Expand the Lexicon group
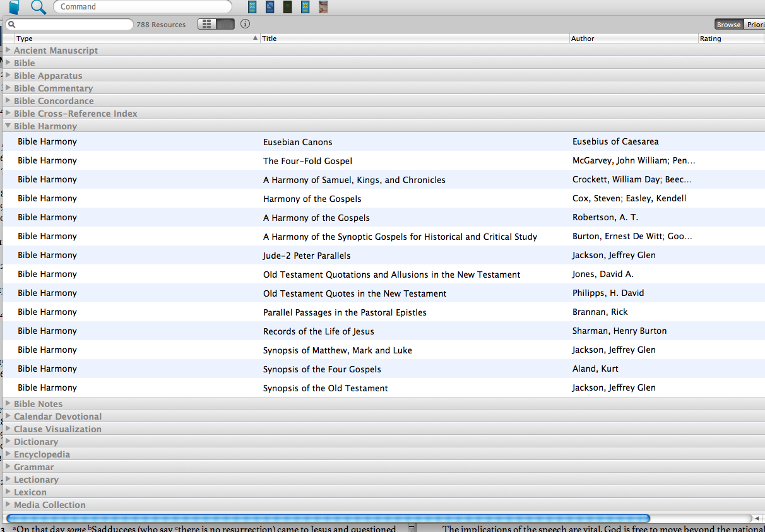This screenshot has width=765, height=532. click(x=8, y=492)
